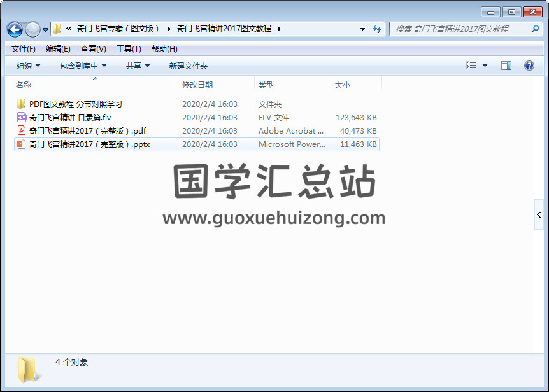Open the 共享 dropdown
549x392 pixels.
pos(138,66)
